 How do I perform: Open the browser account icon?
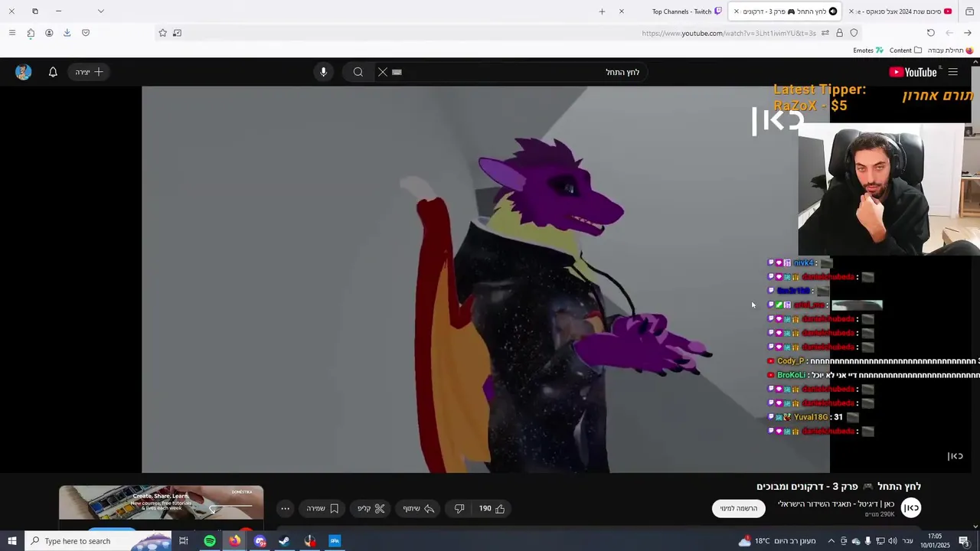(49, 33)
